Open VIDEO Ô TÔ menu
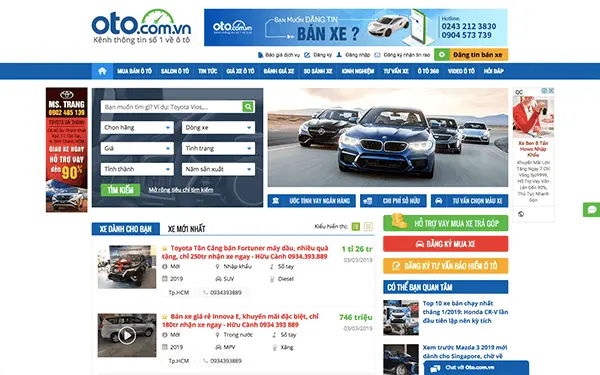 461,71
